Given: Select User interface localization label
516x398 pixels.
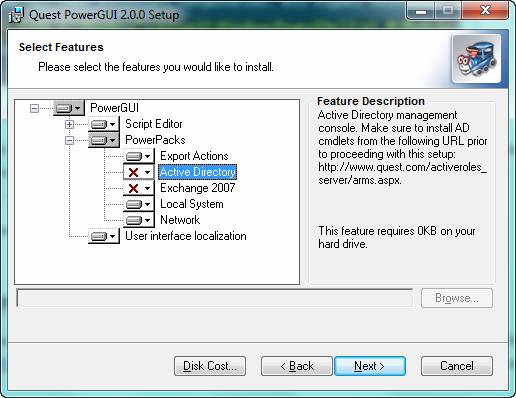Looking at the screenshot, I should point(186,236).
